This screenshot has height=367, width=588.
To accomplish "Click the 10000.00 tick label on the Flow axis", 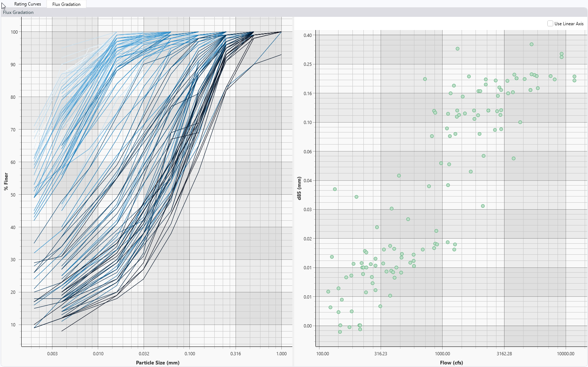I will [x=566, y=354].
